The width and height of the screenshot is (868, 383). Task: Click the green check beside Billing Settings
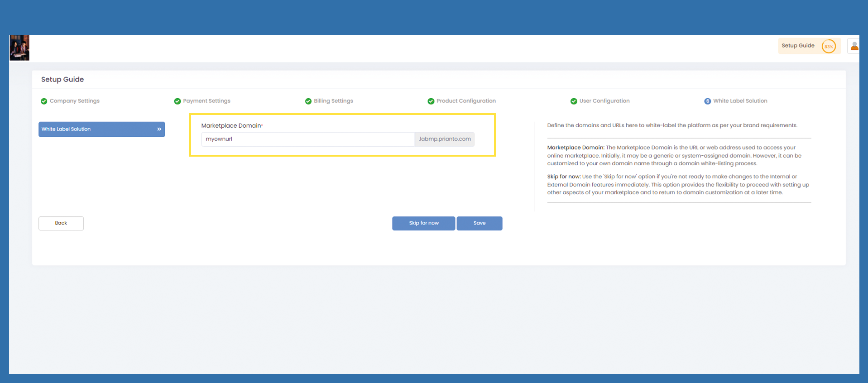pyautogui.click(x=308, y=101)
